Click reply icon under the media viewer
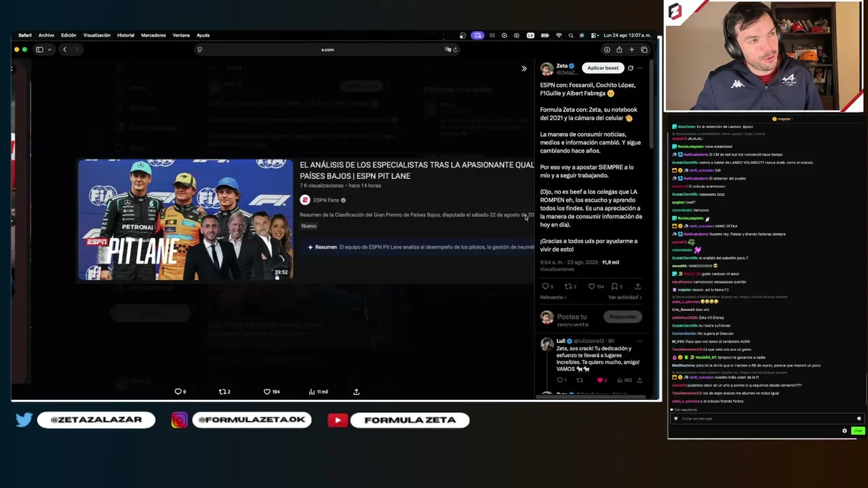This screenshot has height=488, width=868. 180,392
